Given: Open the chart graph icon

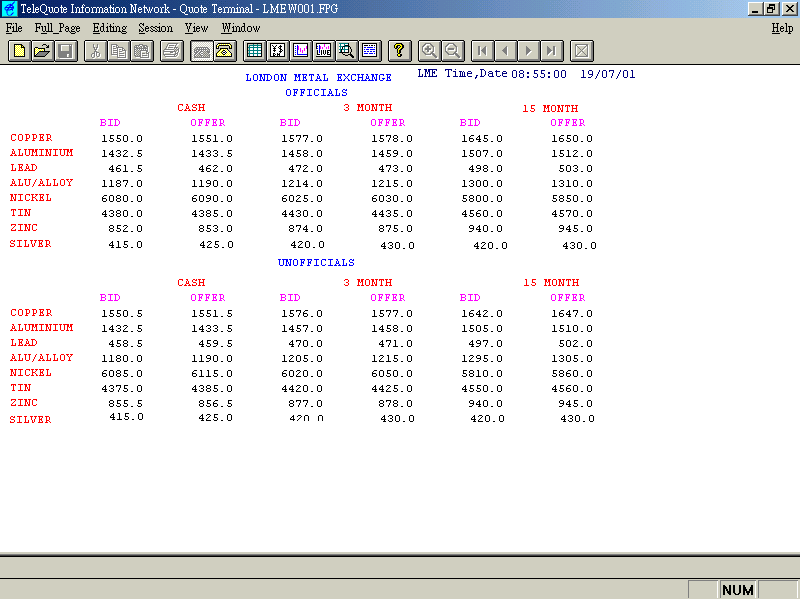Looking at the screenshot, I should coord(301,51).
